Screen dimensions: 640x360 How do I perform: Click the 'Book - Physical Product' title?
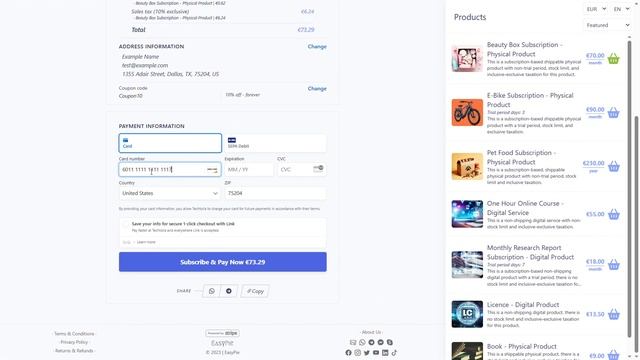[522, 347]
